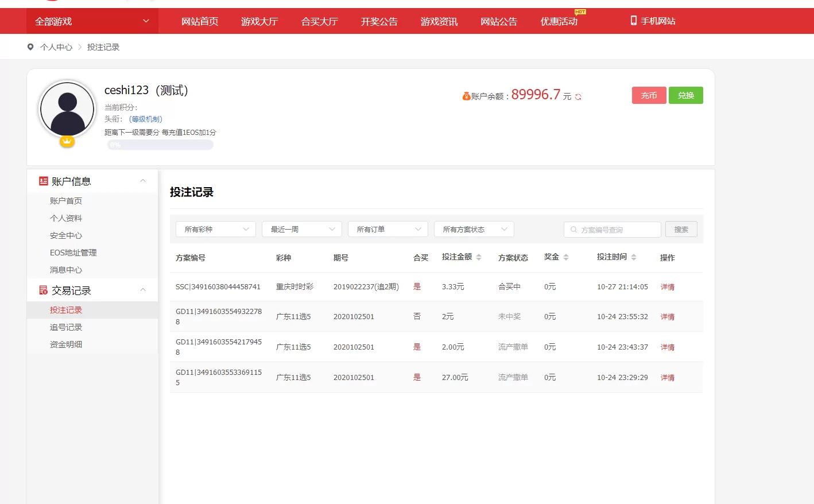
Task: Toggle sorting on the 投注金额 column
Action: (x=478, y=257)
